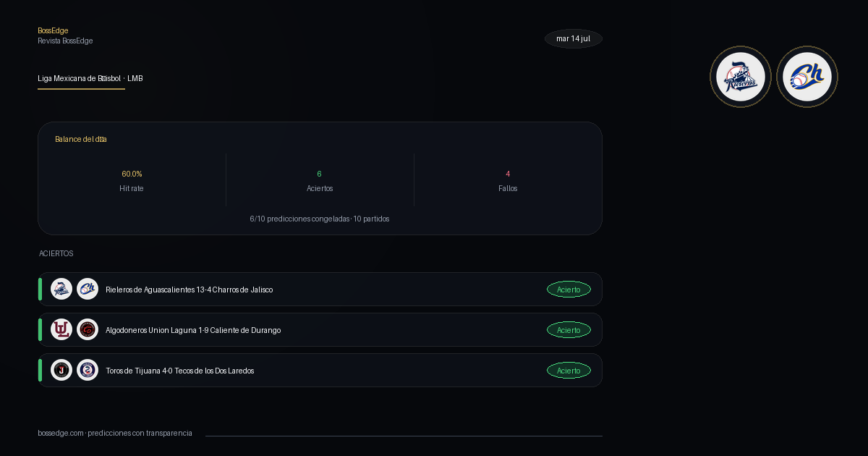Click the mar 14 jul date pill

coord(574,38)
